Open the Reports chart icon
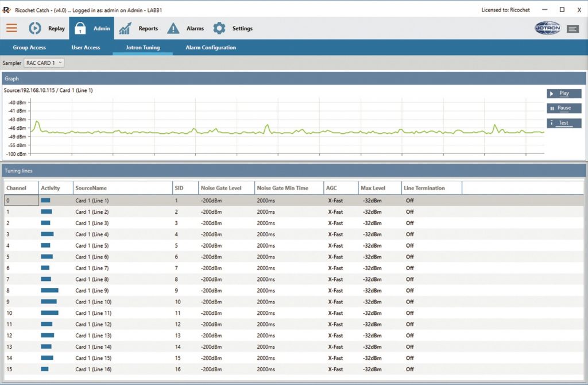This screenshot has height=385, width=588. point(126,28)
